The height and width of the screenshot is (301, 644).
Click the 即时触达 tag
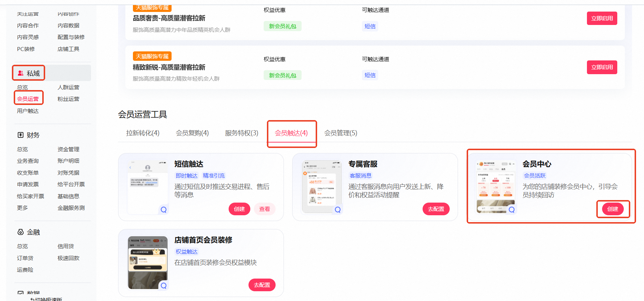click(x=187, y=175)
